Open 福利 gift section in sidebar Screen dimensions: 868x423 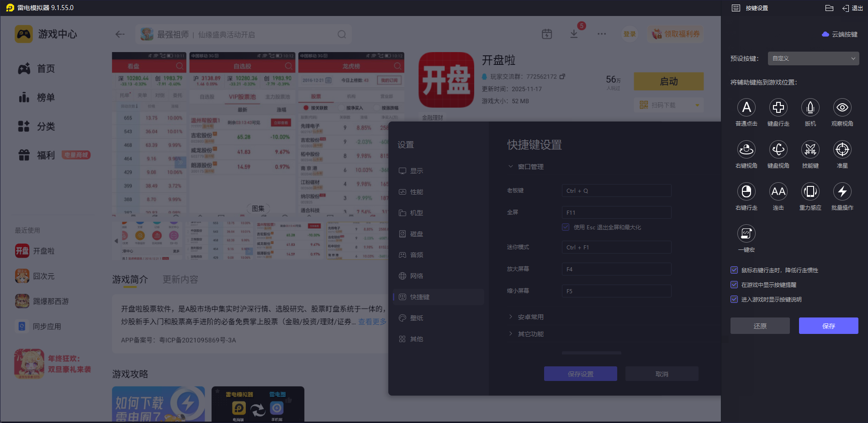pos(37,155)
